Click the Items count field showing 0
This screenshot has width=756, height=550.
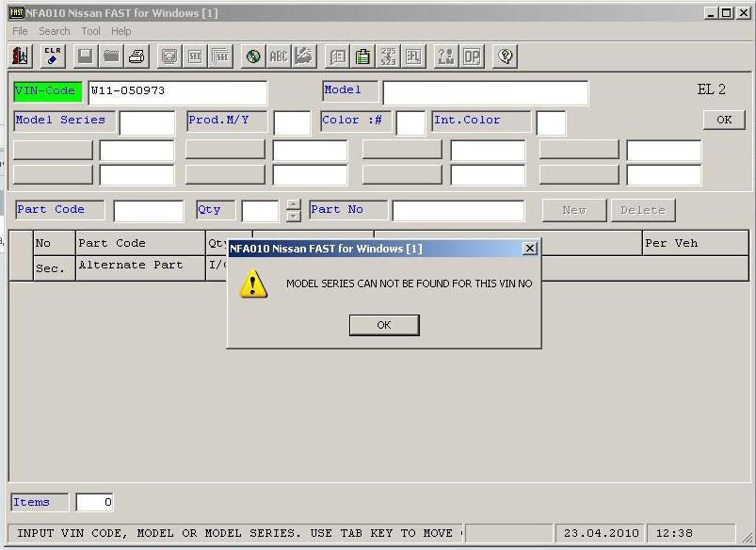[95, 502]
